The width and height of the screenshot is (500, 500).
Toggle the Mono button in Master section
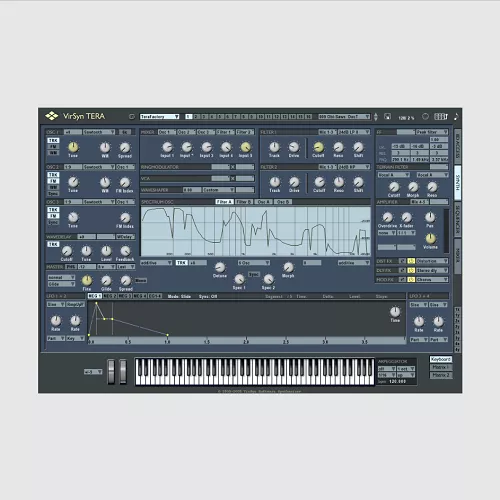(141, 280)
